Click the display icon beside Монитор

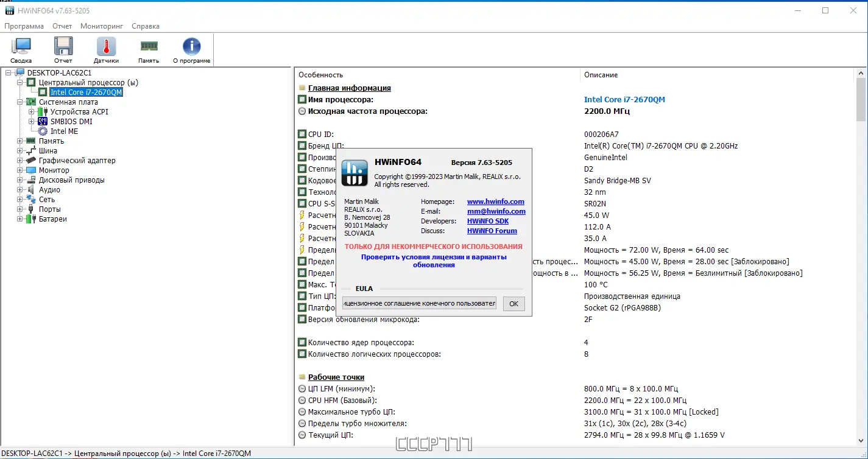pyautogui.click(x=32, y=170)
